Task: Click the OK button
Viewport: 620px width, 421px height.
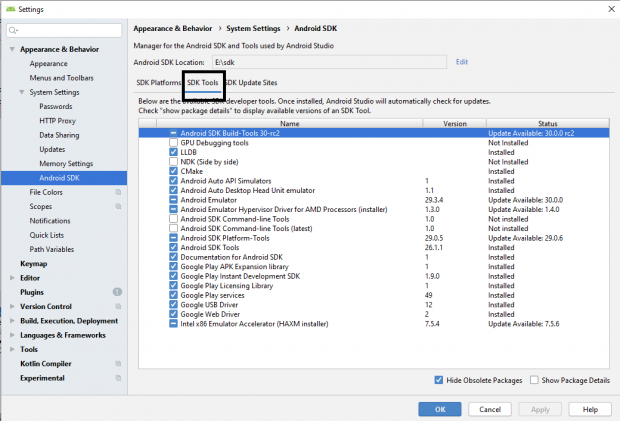Action: (x=440, y=409)
